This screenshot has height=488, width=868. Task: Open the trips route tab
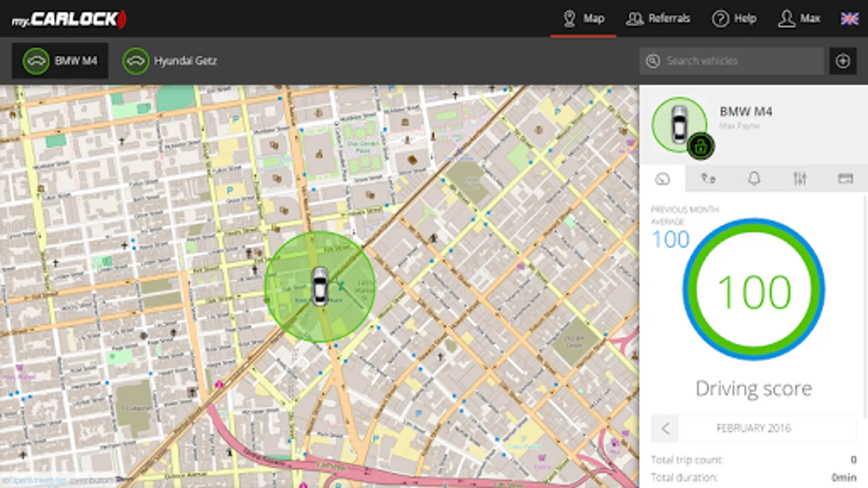(708, 178)
